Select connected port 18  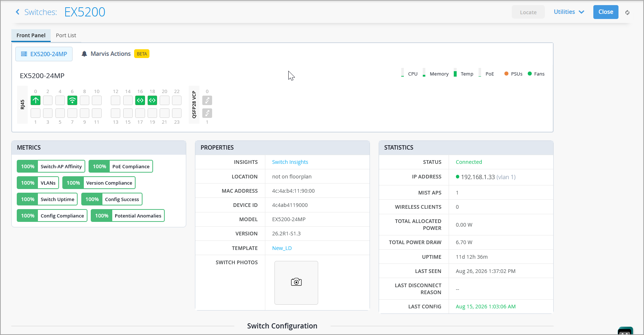tap(152, 100)
